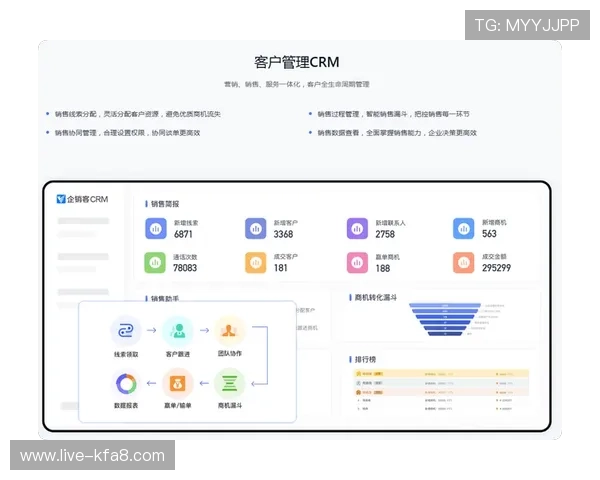The image size is (600, 480).
Task: Select the 线索领取 link icon
Action: point(126,330)
